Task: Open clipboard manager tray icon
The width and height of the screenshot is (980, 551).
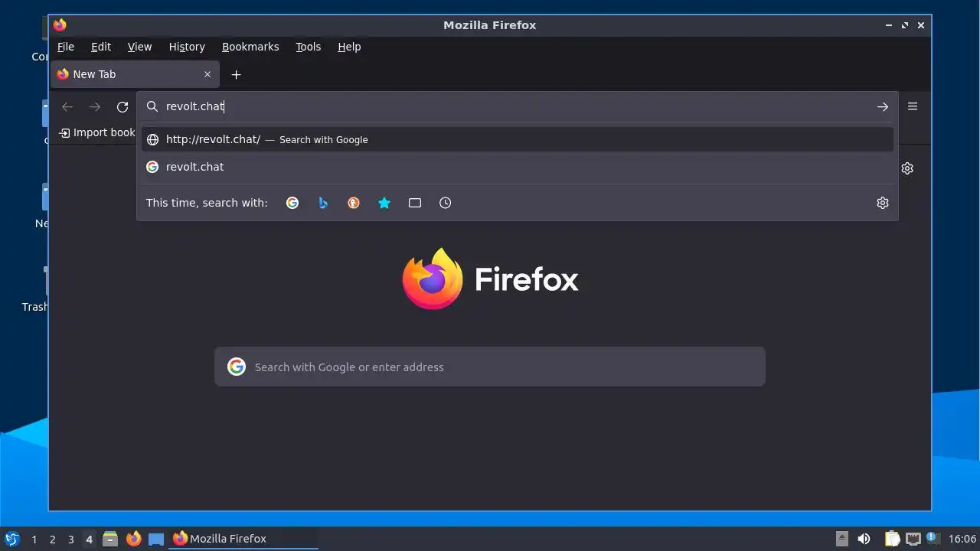Action: coord(892,539)
